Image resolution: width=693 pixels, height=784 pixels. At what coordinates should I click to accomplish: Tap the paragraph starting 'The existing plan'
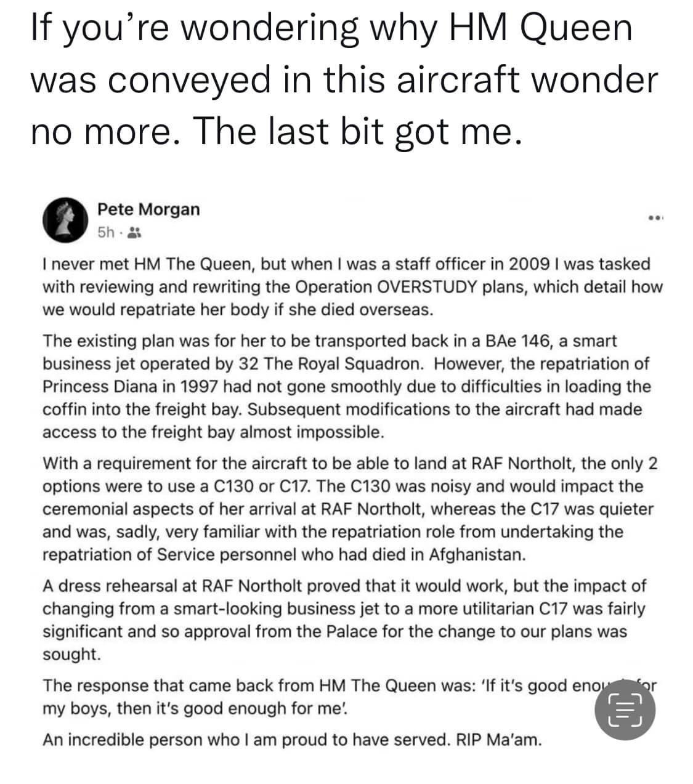[x=345, y=386]
